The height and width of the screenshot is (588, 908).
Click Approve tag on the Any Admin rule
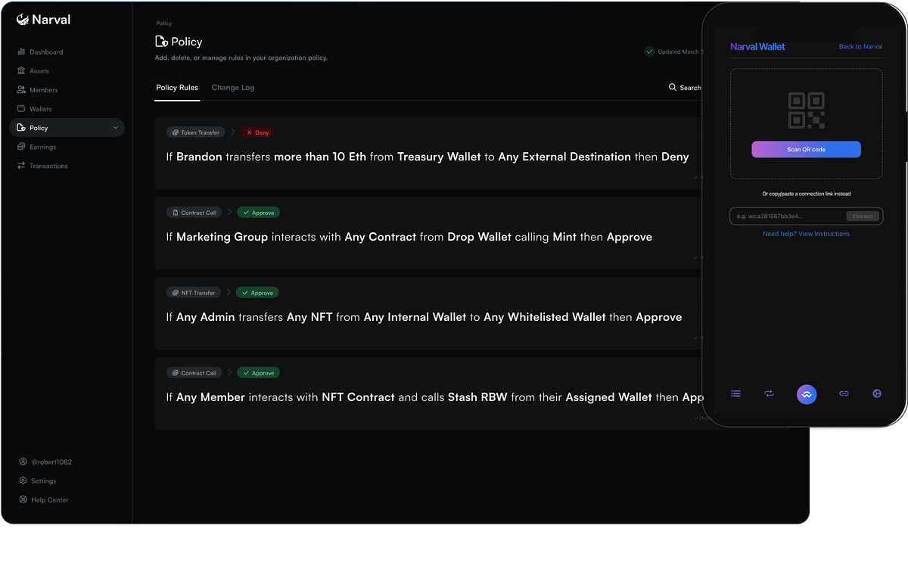tap(257, 293)
